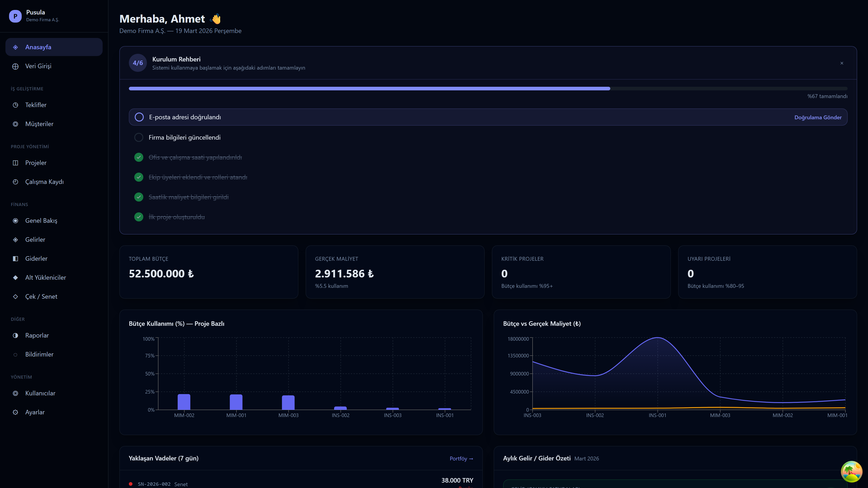Click the Giderler half-filled icon

(16, 259)
